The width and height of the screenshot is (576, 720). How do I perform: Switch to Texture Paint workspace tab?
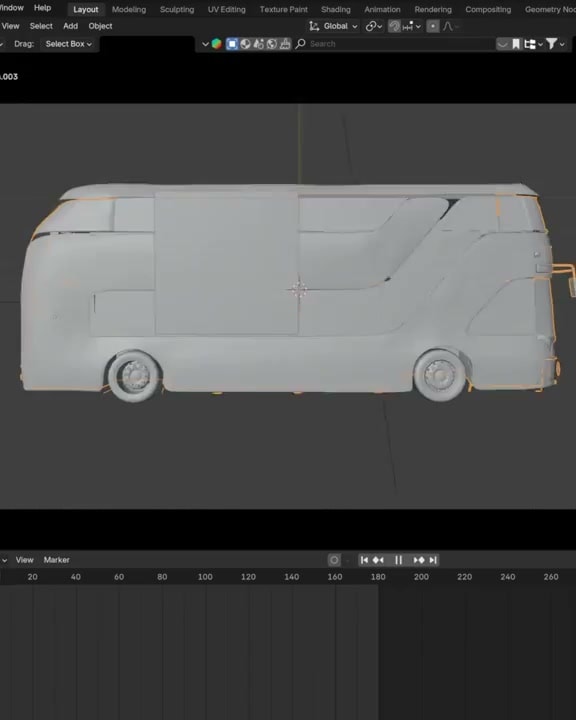(x=283, y=9)
